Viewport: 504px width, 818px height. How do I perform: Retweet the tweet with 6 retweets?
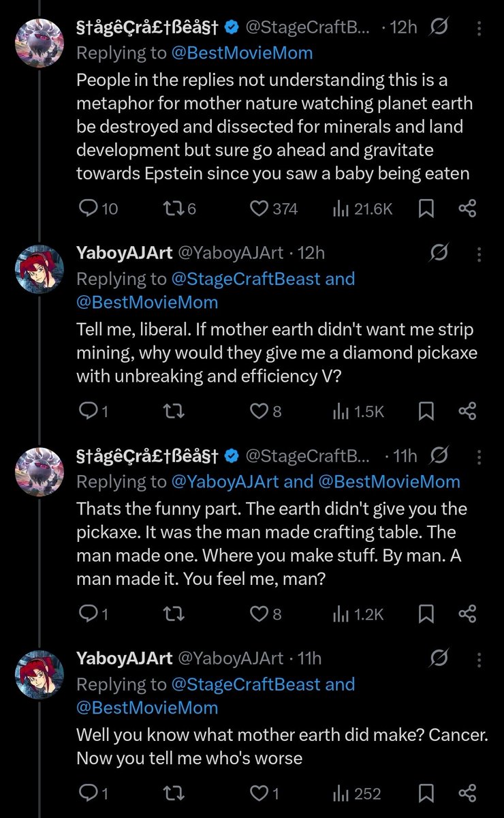180,209
